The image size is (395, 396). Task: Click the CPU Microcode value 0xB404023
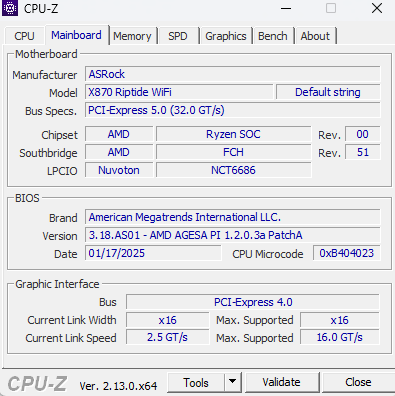click(x=347, y=253)
